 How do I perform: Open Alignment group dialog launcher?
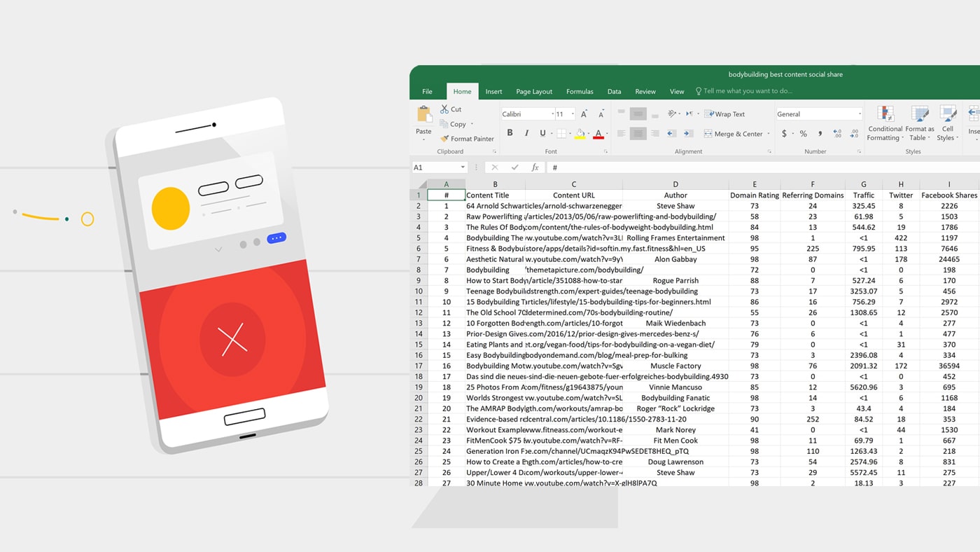point(769,151)
